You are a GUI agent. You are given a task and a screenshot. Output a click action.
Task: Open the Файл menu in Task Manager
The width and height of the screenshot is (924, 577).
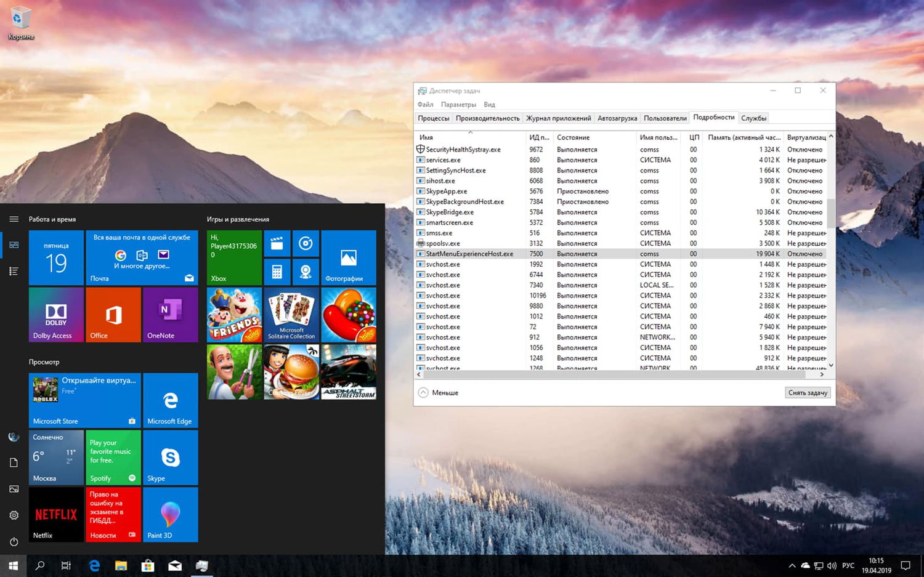pyautogui.click(x=425, y=105)
